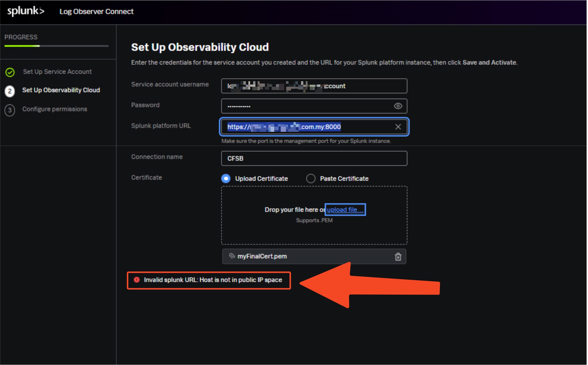588x365 pixels.
Task: Click the green progress bar
Action: click(x=21, y=46)
